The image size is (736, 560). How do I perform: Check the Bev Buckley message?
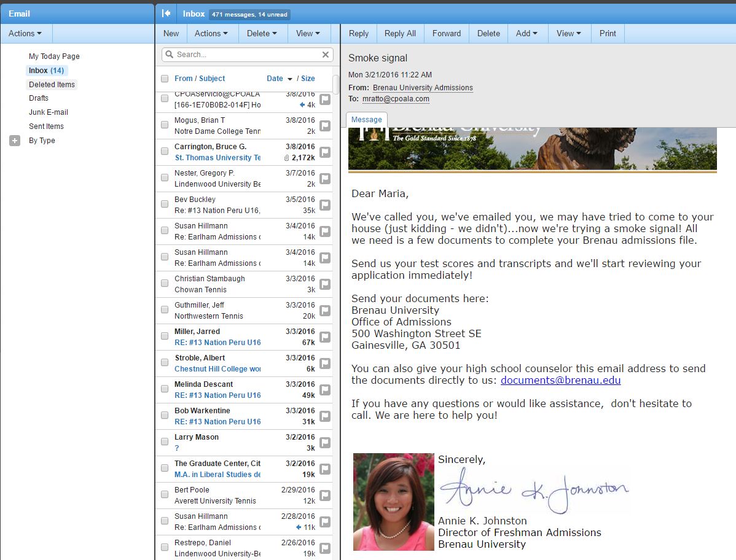tap(165, 204)
